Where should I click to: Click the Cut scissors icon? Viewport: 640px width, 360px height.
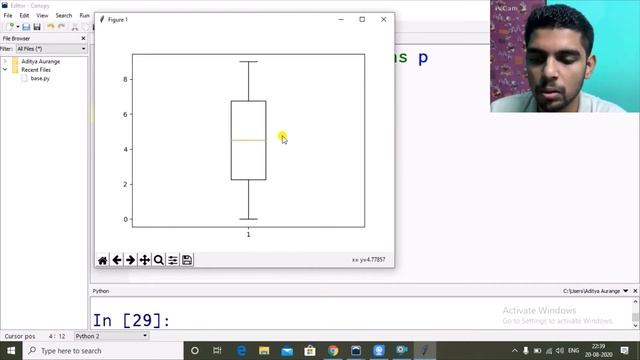75,27
